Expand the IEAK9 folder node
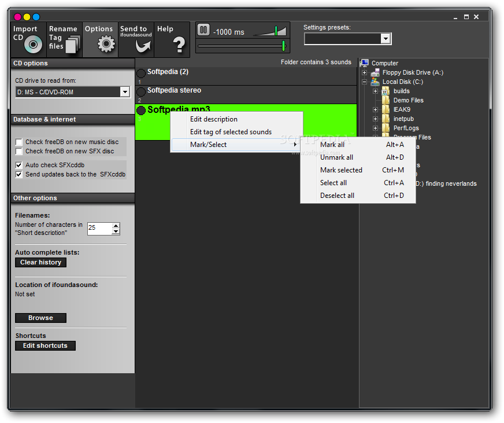Viewport: 504px width, 423px height. (x=375, y=110)
